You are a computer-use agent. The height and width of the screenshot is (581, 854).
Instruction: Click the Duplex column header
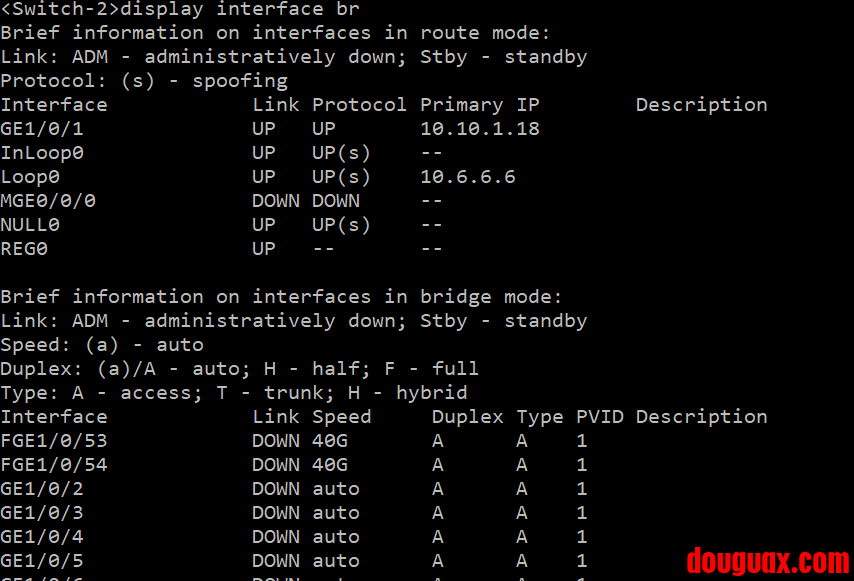click(x=468, y=417)
